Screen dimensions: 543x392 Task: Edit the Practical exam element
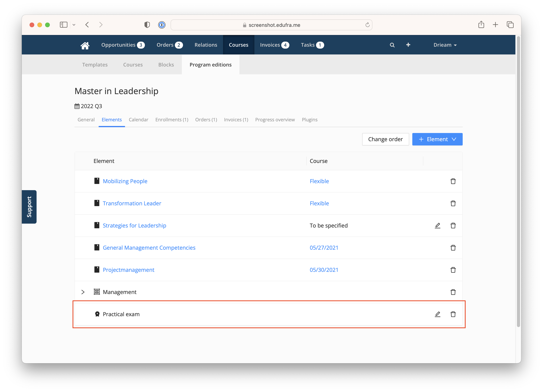[437, 314]
